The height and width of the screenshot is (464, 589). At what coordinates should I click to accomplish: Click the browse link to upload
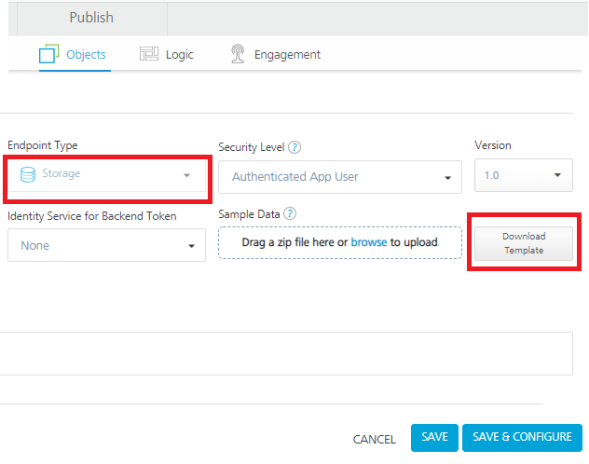click(x=369, y=242)
